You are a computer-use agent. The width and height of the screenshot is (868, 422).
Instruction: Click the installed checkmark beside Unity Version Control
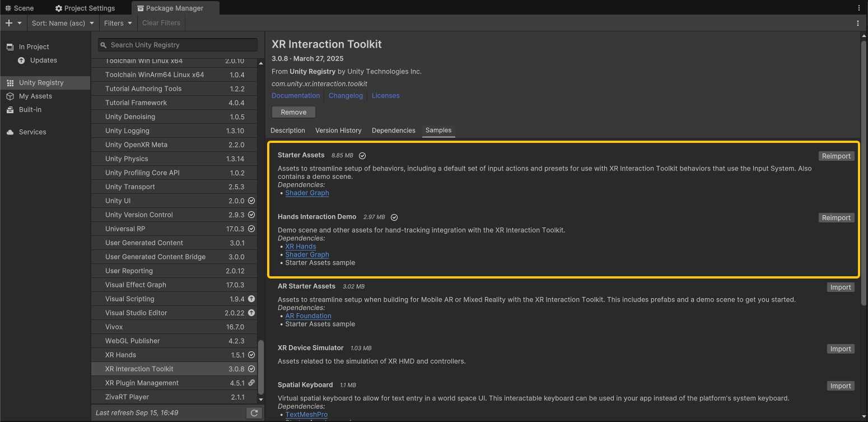251,215
